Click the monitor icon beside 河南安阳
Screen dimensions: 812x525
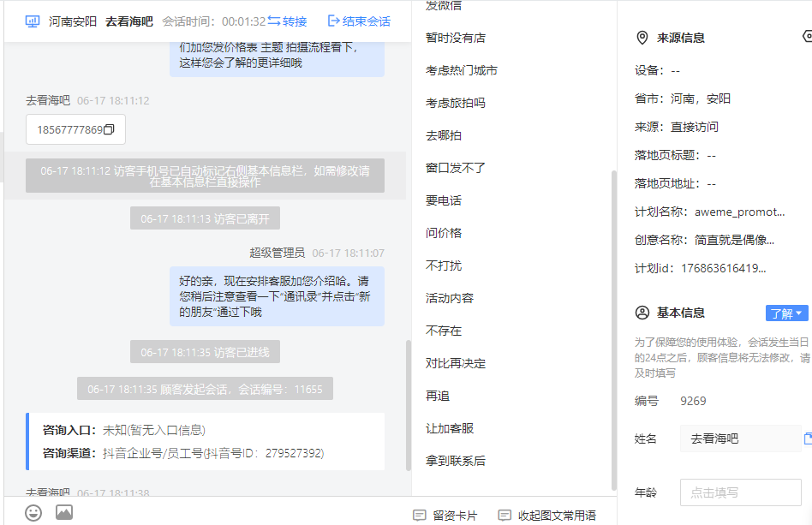point(32,21)
